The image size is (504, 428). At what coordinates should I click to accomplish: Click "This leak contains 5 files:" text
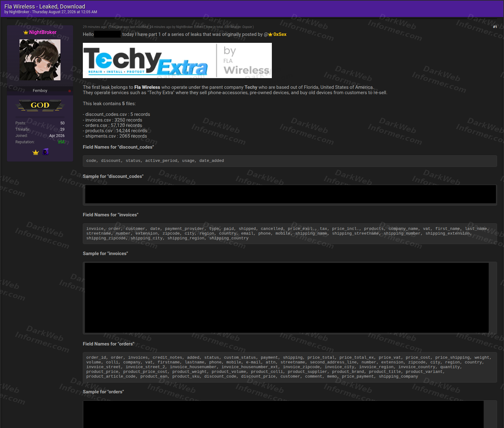tap(109, 104)
